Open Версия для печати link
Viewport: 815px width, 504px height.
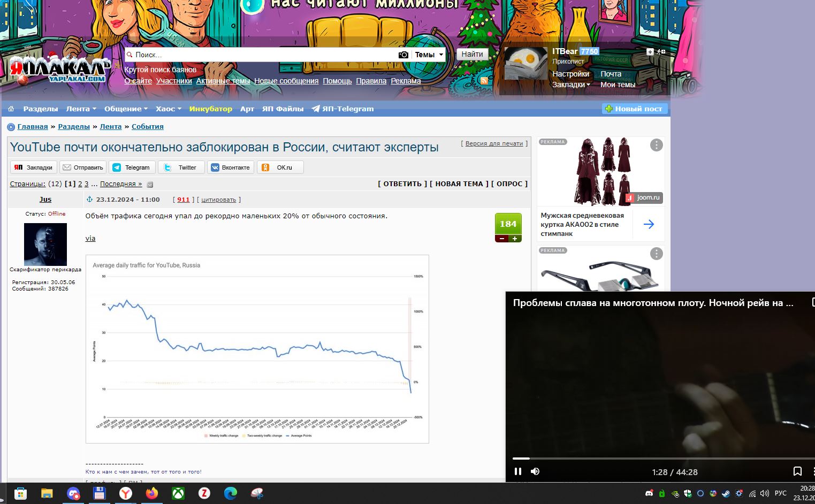[494, 143]
